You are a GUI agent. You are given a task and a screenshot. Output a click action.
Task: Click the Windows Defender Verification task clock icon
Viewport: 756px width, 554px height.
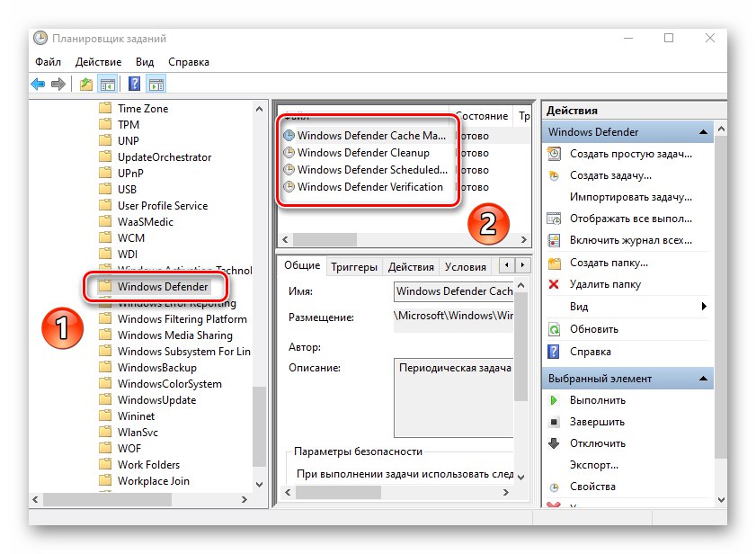pos(289,187)
